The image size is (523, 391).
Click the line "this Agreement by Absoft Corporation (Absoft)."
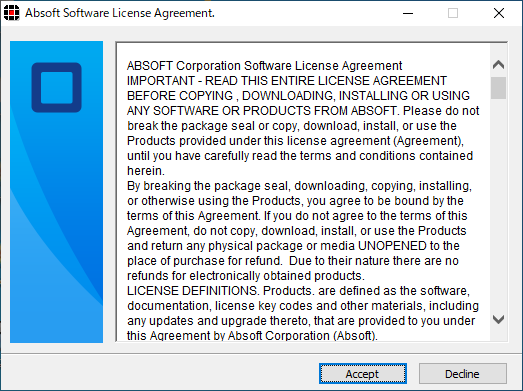252,335
